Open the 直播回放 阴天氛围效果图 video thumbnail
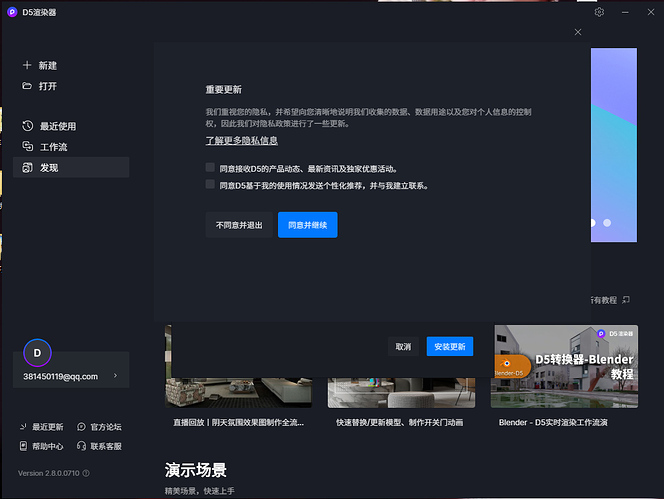This screenshot has width=664, height=499. (238, 393)
